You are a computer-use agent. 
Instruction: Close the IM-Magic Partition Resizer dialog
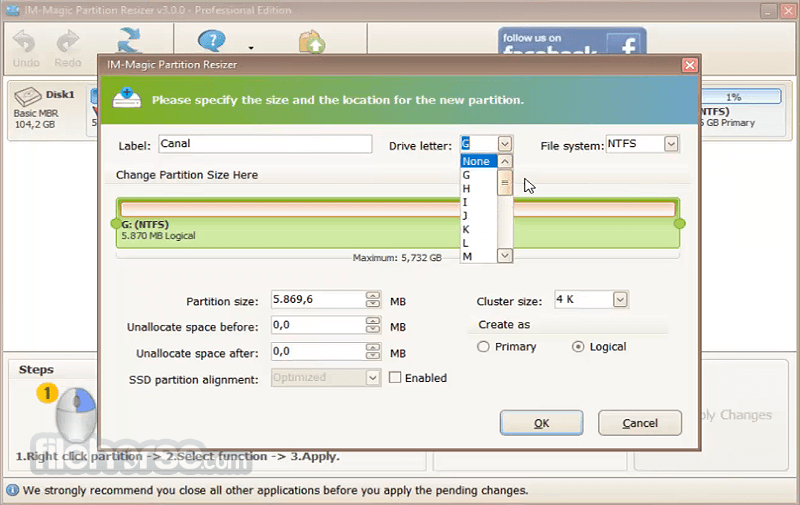689,65
